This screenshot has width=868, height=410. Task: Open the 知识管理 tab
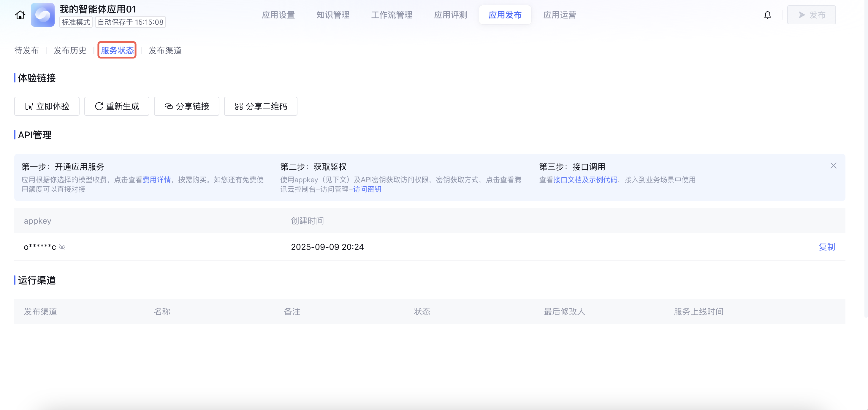pyautogui.click(x=332, y=15)
